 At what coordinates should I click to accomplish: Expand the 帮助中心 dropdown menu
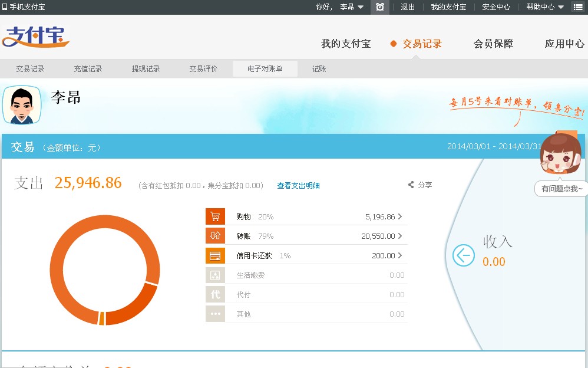(x=560, y=7)
